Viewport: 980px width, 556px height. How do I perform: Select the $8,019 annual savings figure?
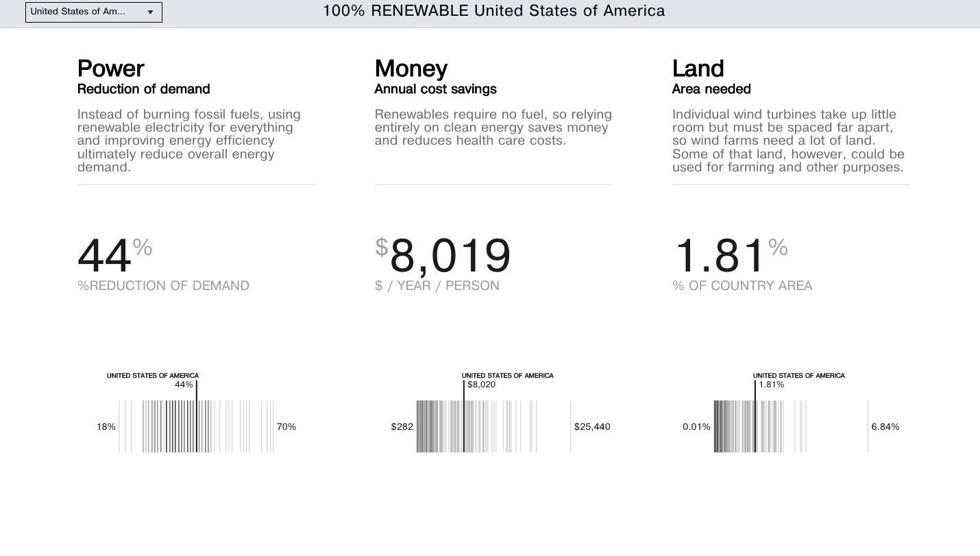(x=450, y=256)
